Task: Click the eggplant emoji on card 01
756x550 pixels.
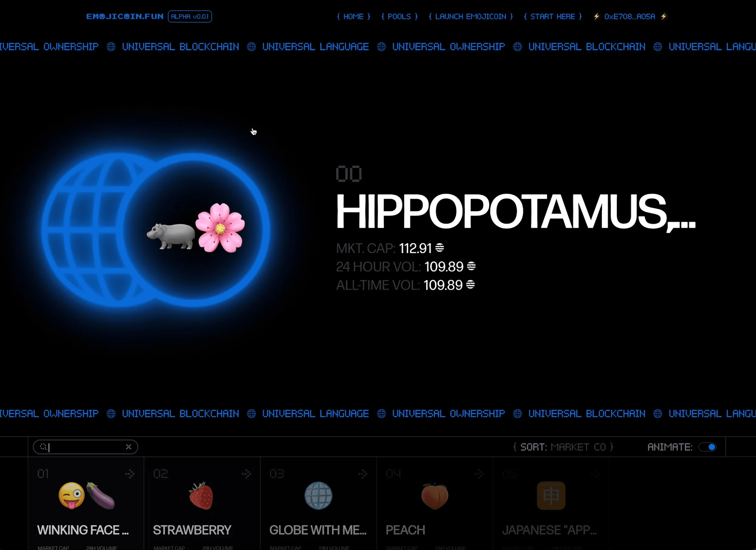Action: [x=101, y=496]
